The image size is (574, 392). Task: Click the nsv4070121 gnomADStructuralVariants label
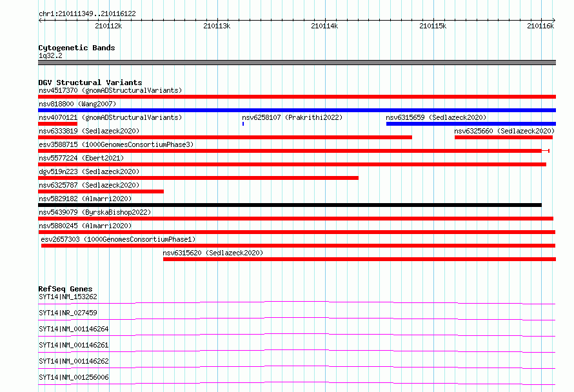click(x=110, y=117)
